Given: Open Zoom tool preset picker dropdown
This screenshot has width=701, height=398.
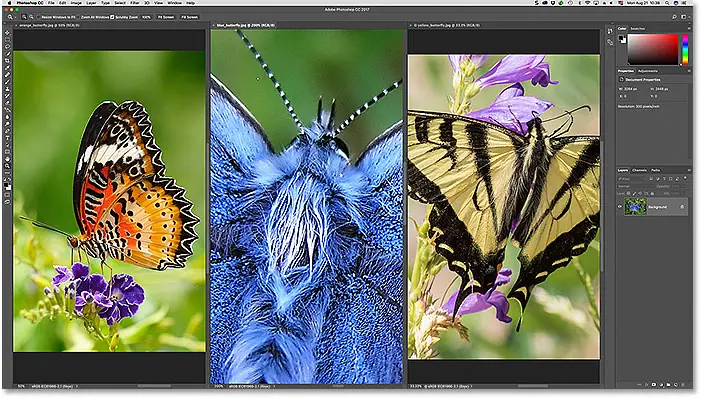Looking at the screenshot, I should pos(16,17).
